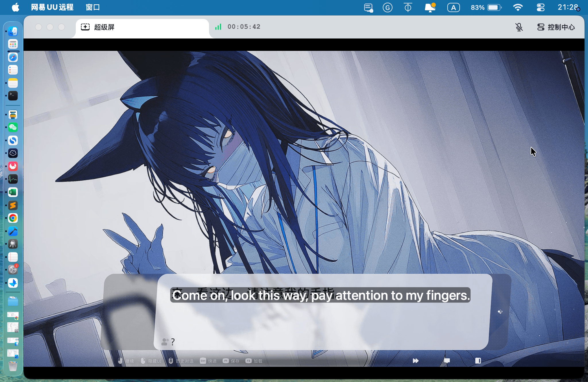This screenshot has height=382, width=588.
Task: Open the control tower app in Dock
Action: (13, 115)
